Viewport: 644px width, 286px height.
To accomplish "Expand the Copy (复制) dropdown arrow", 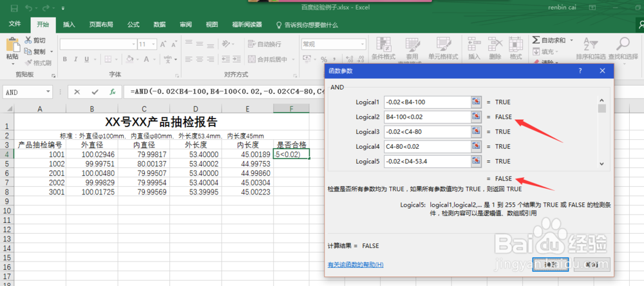I will pos(52,52).
